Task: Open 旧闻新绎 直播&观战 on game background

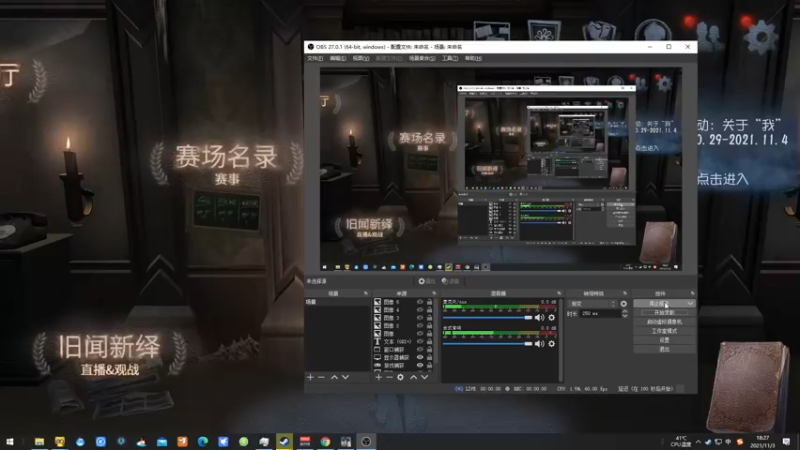Action: coord(109,355)
